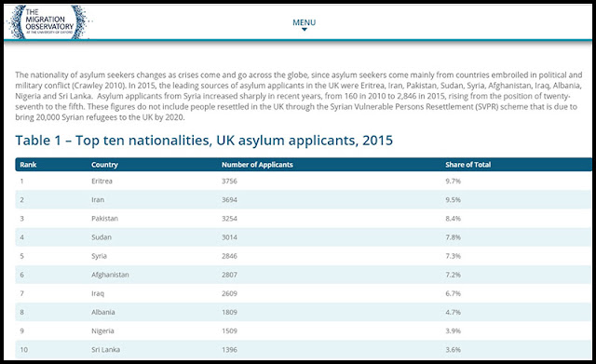Open the MENU dropdown

point(305,24)
